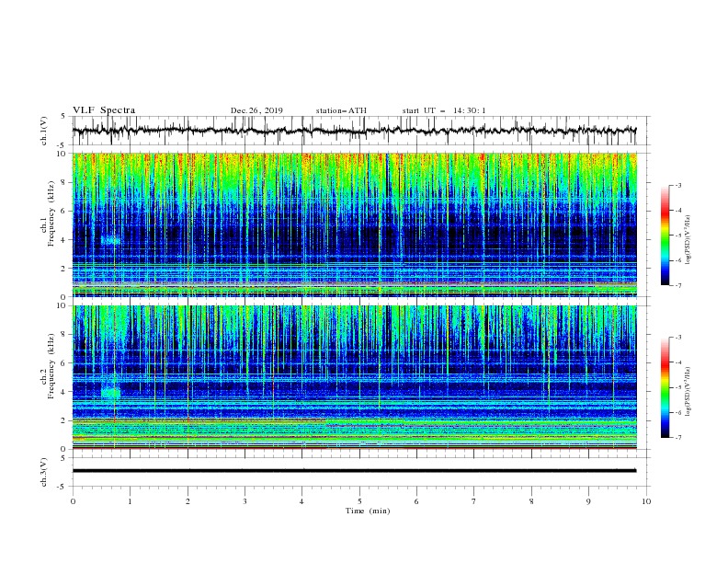Click the "-3" tick on the lower color bar
Viewport: 728px width, 563px height.
[677, 338]
